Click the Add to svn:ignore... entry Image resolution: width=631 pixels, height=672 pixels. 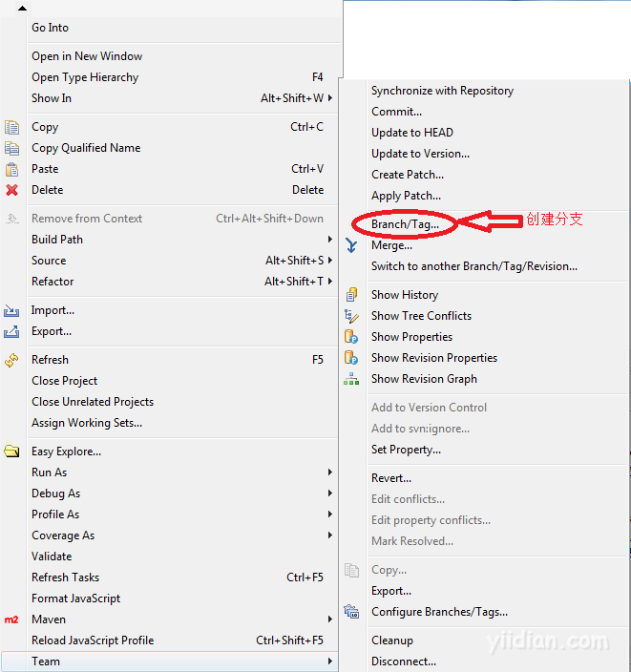point(421,429)
